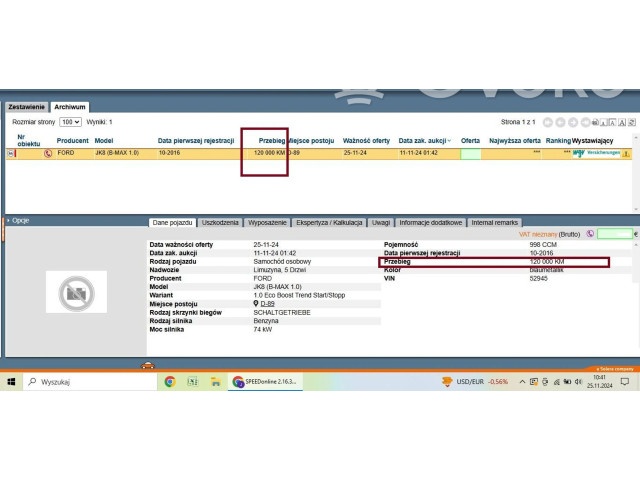Click the Przebieg column header
The width and height of the screenshot is (640, 480).
[272, 141]
